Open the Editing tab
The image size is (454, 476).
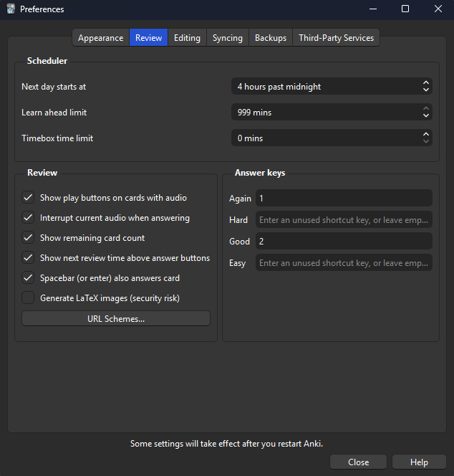[187, 38]
